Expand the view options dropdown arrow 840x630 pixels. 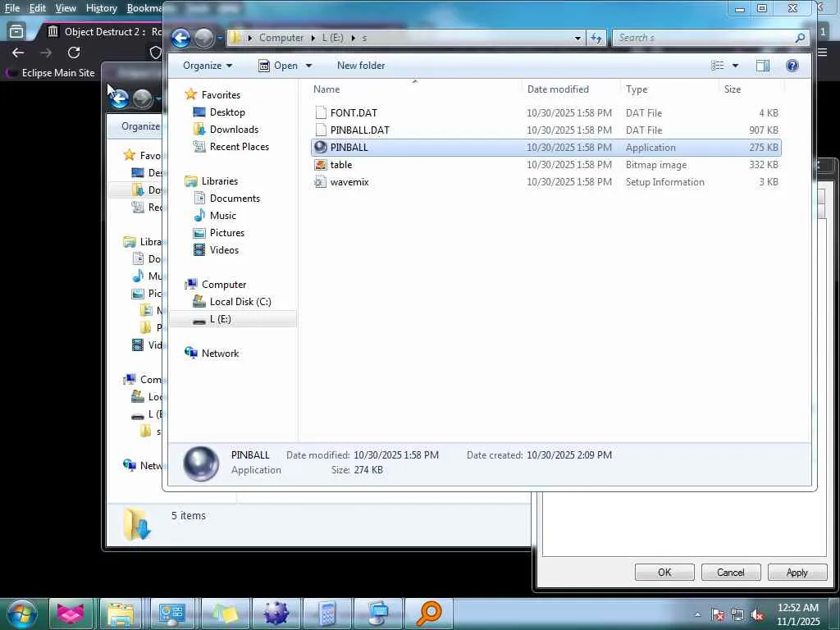[x=735, y=66]
